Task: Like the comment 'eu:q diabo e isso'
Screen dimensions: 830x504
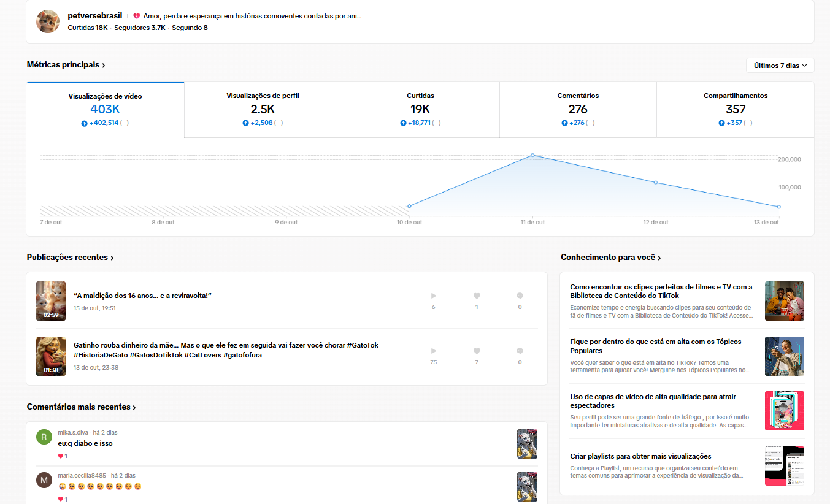Action: click(x=61, y=456)
